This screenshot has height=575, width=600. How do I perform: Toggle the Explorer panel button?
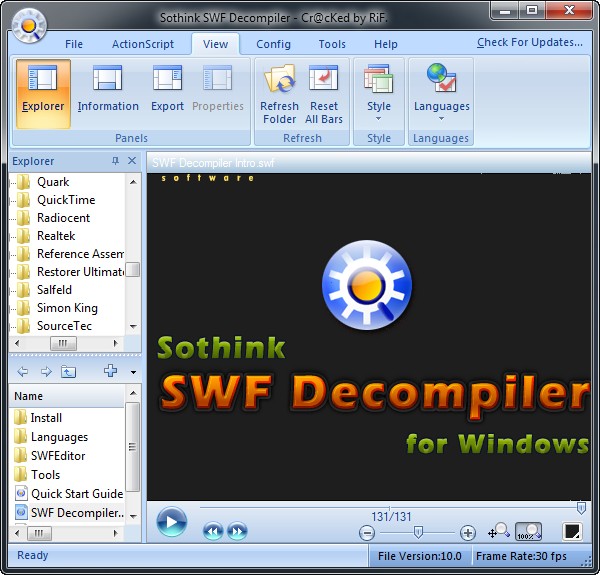[x=43, y=92]
